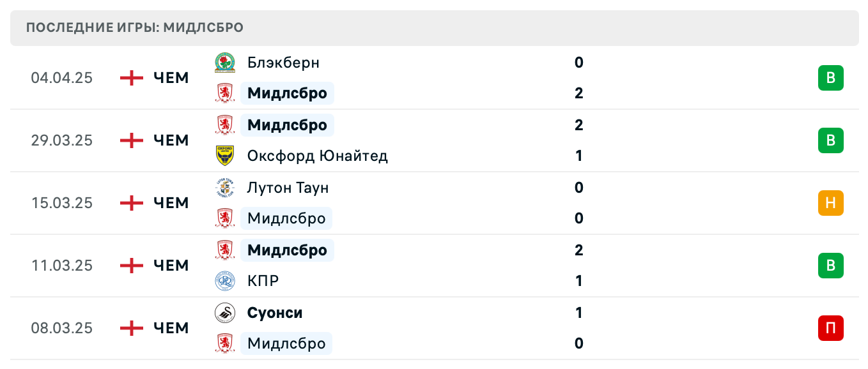Select the 15.03.25 date entry
Screen dimensions: 868x369
click(63, 203)
